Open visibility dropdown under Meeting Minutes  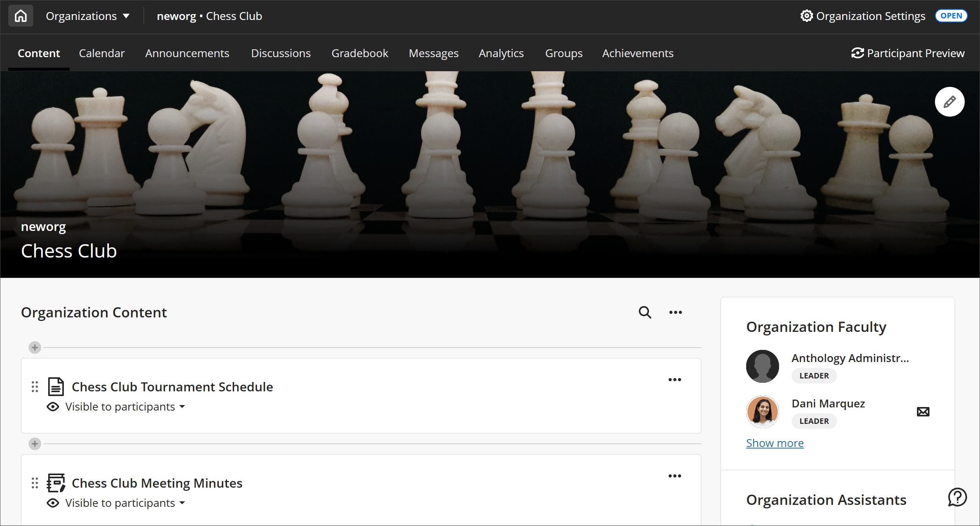[x=183, y=503]
